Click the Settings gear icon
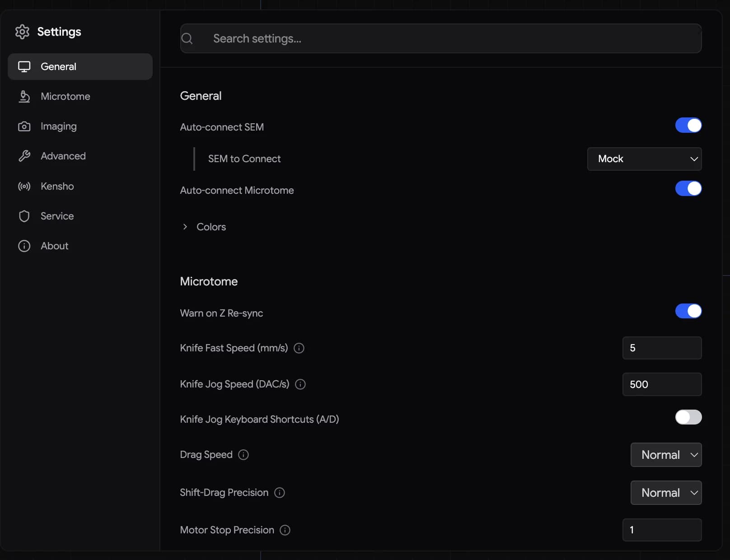 [22, 32]
